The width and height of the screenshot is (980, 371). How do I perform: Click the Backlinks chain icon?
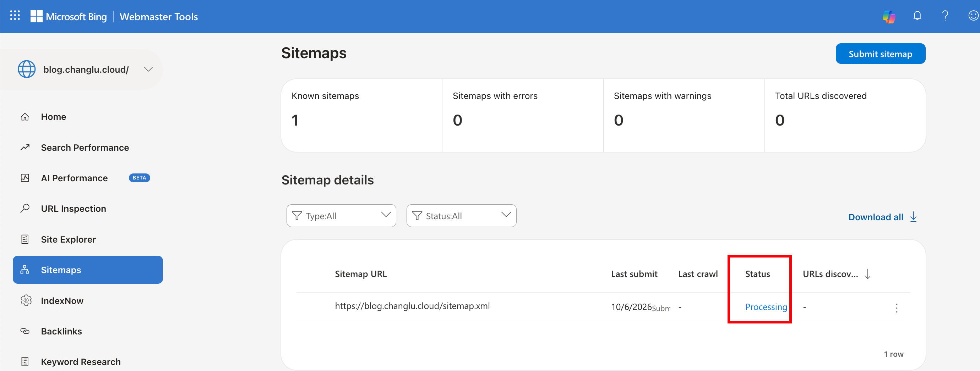tap(25, 331)
